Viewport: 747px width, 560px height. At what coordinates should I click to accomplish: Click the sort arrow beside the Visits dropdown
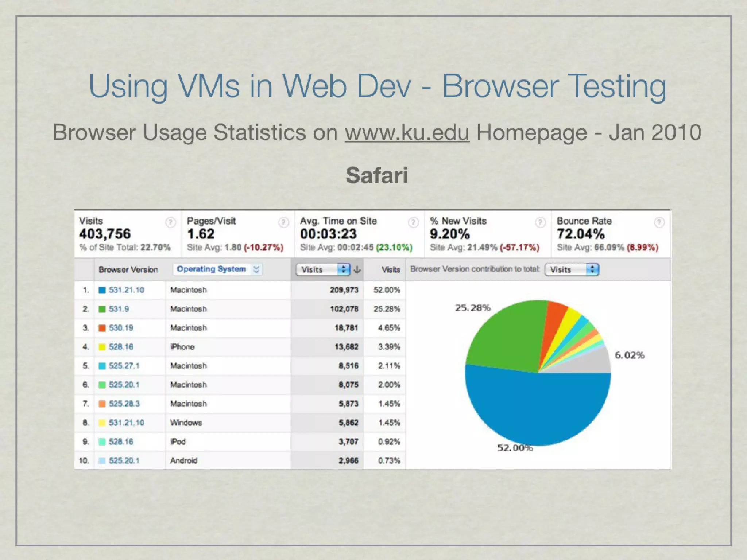pyautogui.click(x=357, y=270)
